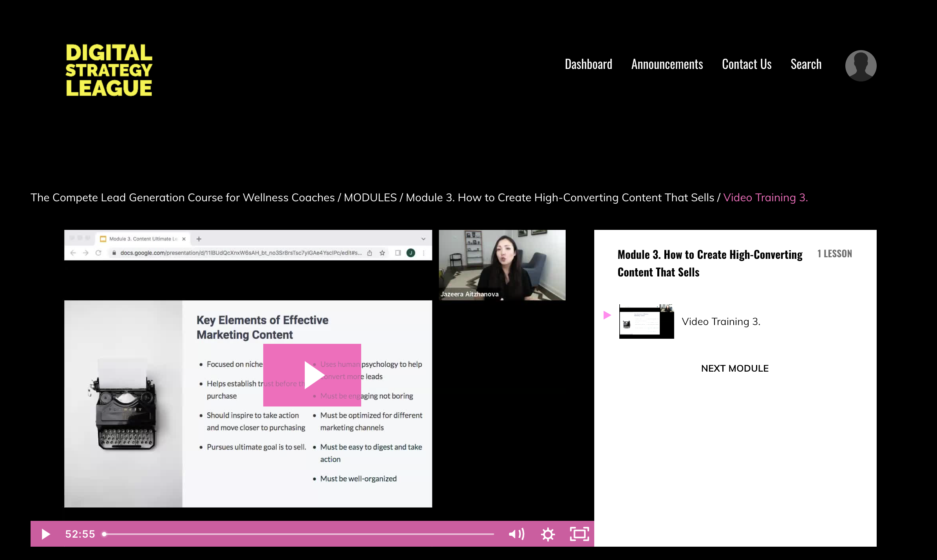Click the large pink play button overlay

pos(312,375)
